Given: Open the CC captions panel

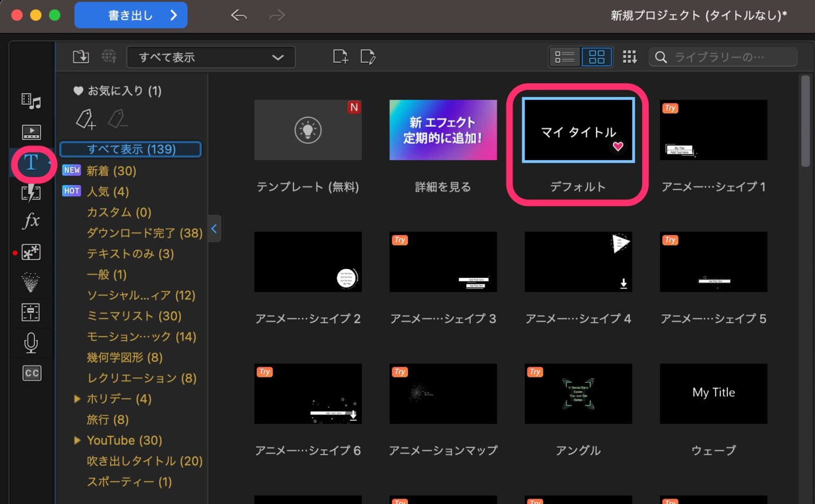Looking at the screenshot, I should [32, 373].
